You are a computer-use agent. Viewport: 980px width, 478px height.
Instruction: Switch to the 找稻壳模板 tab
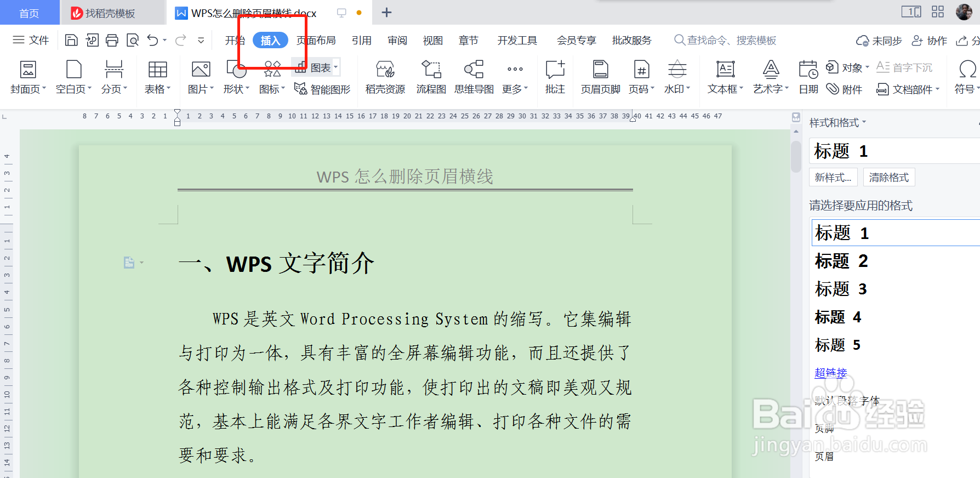click(x=112, y=13)
